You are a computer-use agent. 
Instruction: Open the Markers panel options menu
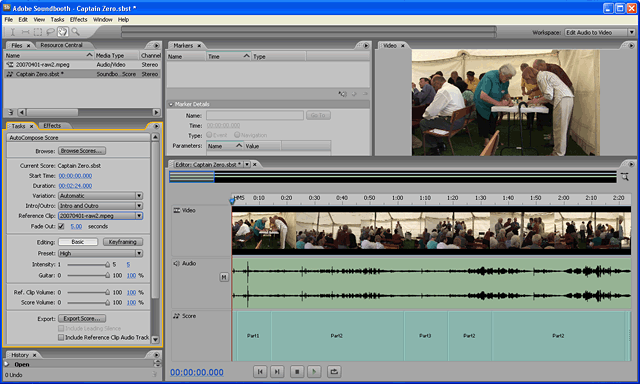pyautogui.click(x=365, y=46)
